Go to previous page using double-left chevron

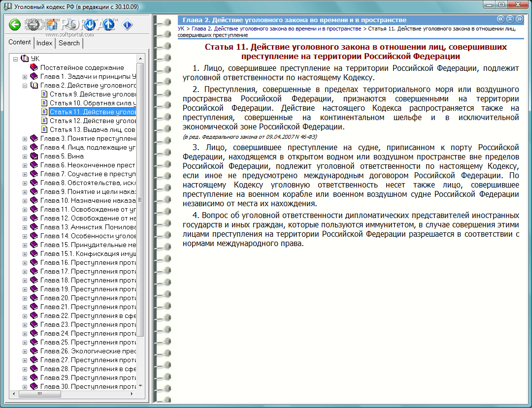coord(501,19)
